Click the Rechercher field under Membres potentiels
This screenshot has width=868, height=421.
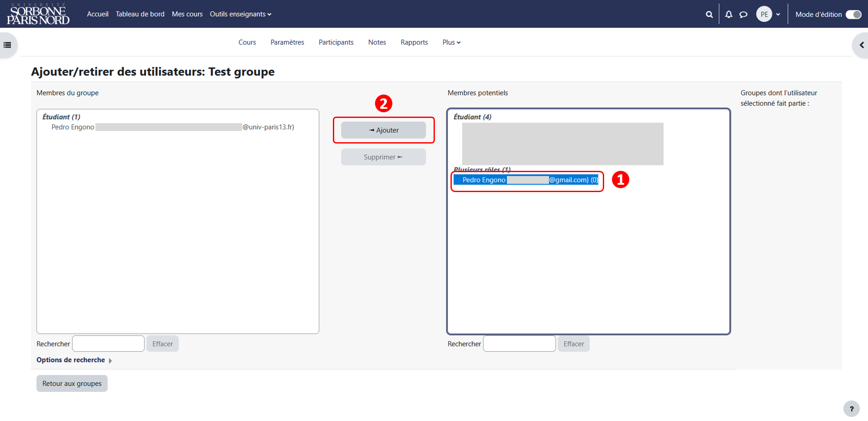pyautogui.click(x=519, y=343)
